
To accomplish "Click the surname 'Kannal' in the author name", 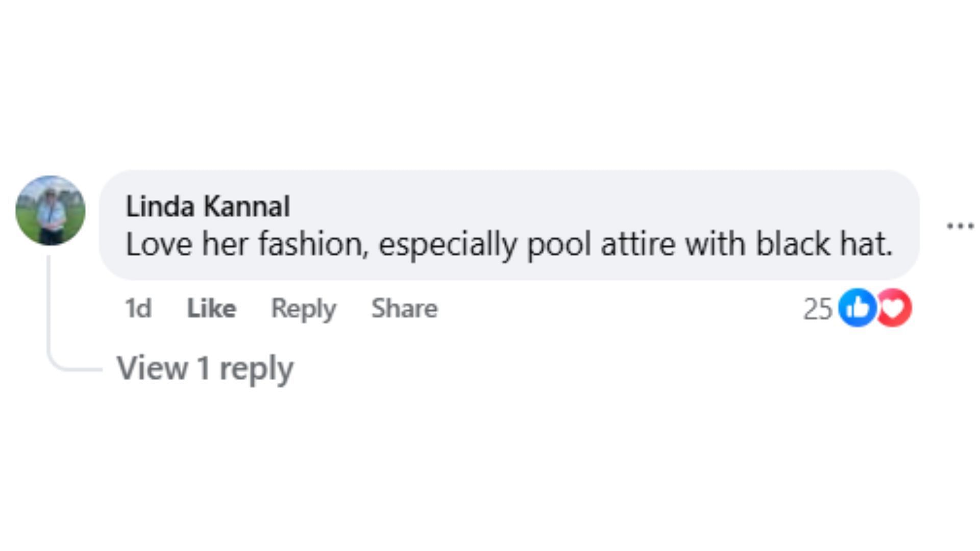I will point(247,207).
